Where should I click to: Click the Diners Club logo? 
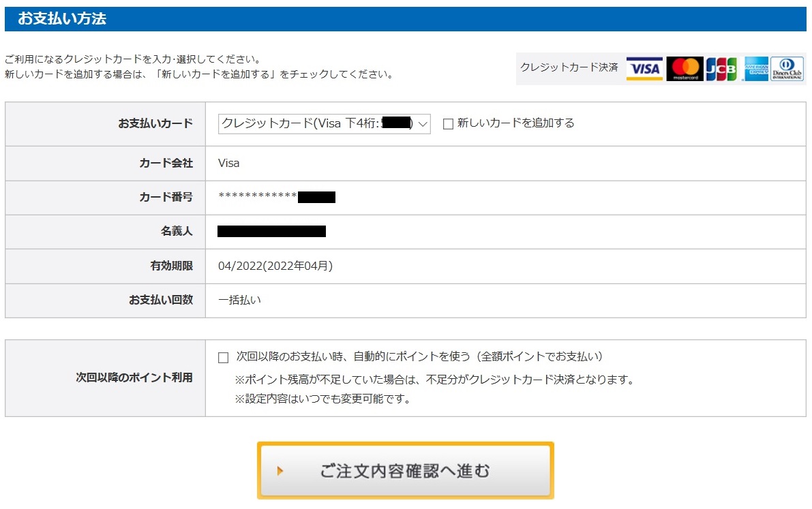tap(787, 69)
